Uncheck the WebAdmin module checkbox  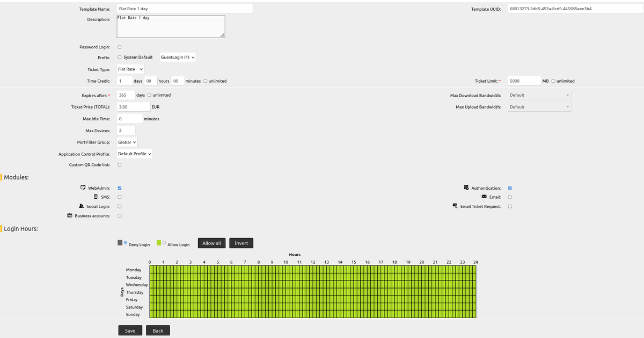[x=119, y=188]
